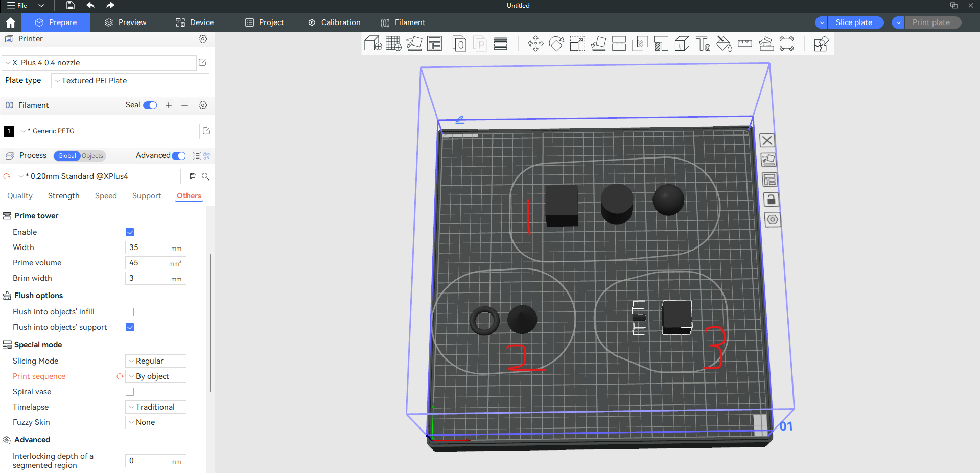Activate the Scale tool
Viewport: 980px width, 473px height.
click(x=577, y=43)
